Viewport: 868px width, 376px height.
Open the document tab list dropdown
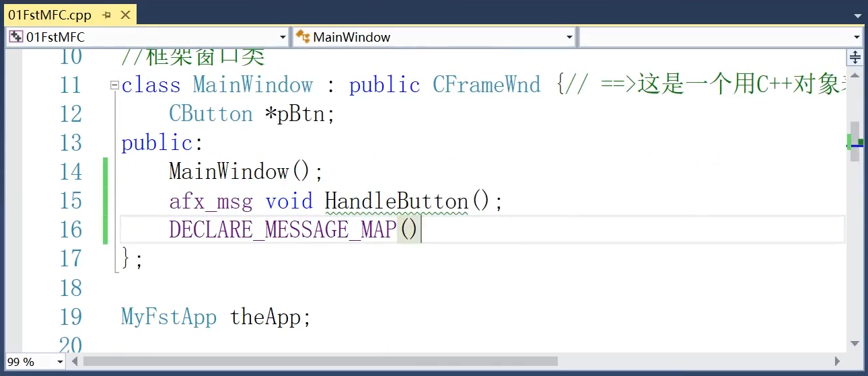(857, 15)
